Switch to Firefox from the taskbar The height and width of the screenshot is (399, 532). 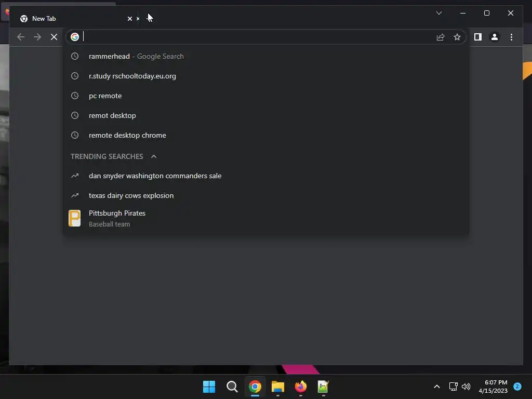pyautogui.click(x=301, y=387)
